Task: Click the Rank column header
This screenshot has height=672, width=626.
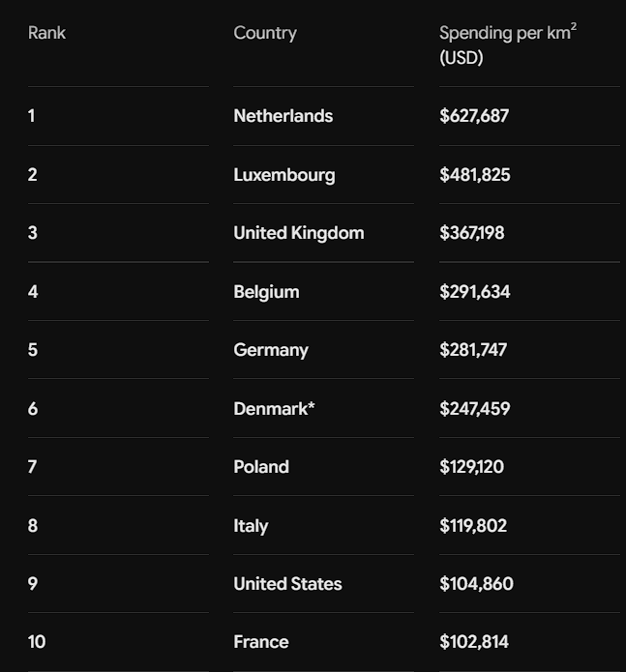Action: pos(46,33)
